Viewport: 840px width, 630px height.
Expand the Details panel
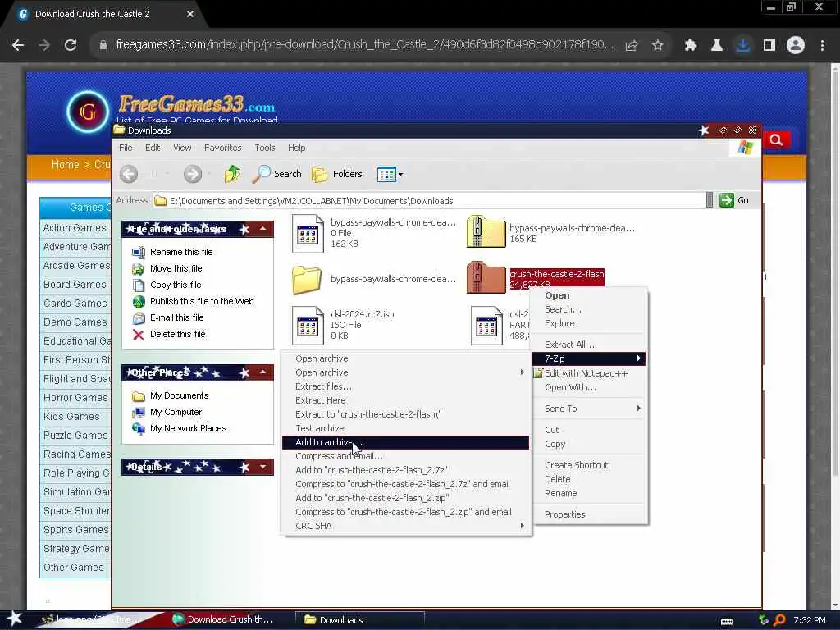(x=263, y=467)
